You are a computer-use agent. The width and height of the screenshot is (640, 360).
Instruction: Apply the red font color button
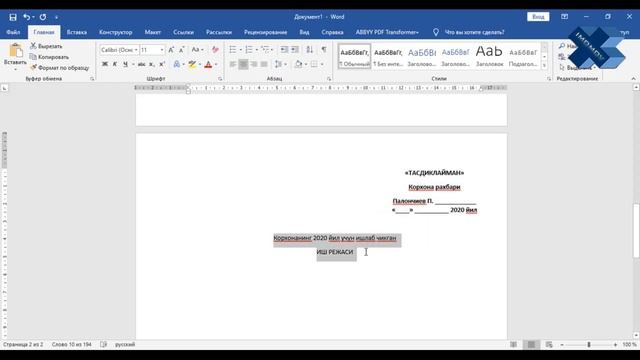coord(208,64)
